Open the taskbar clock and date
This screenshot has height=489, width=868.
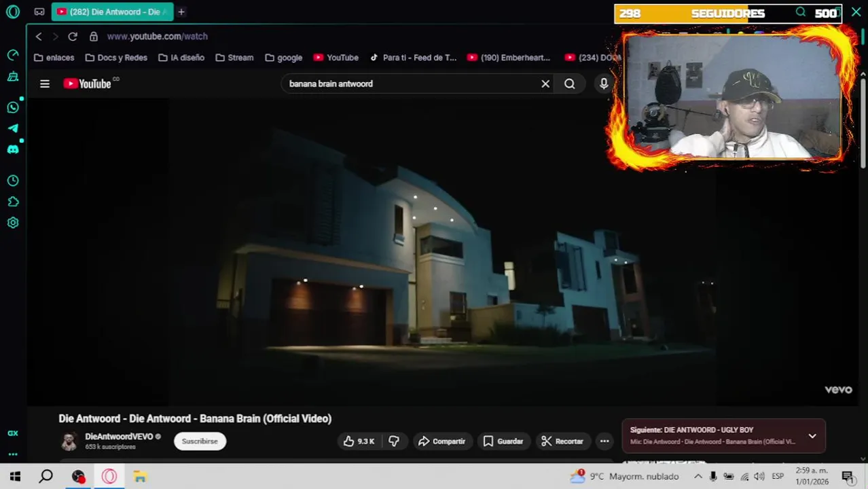click(x=812, y=477)
